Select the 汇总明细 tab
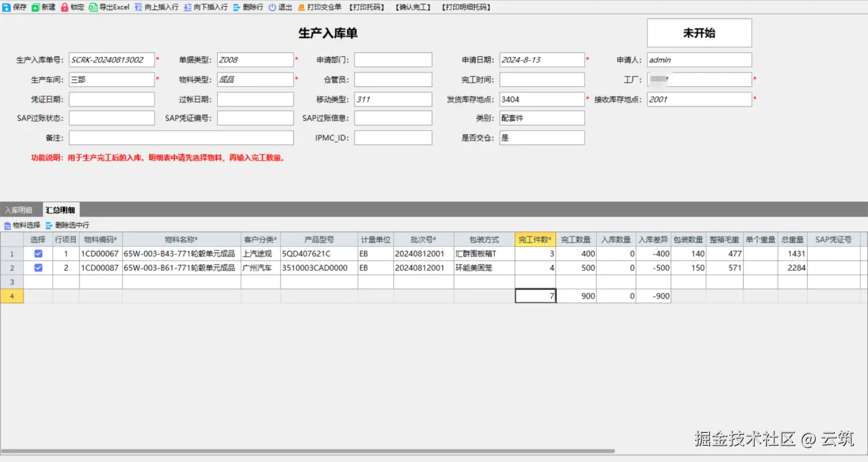This screenshot has width=868, height=462. tap(60, 210)
